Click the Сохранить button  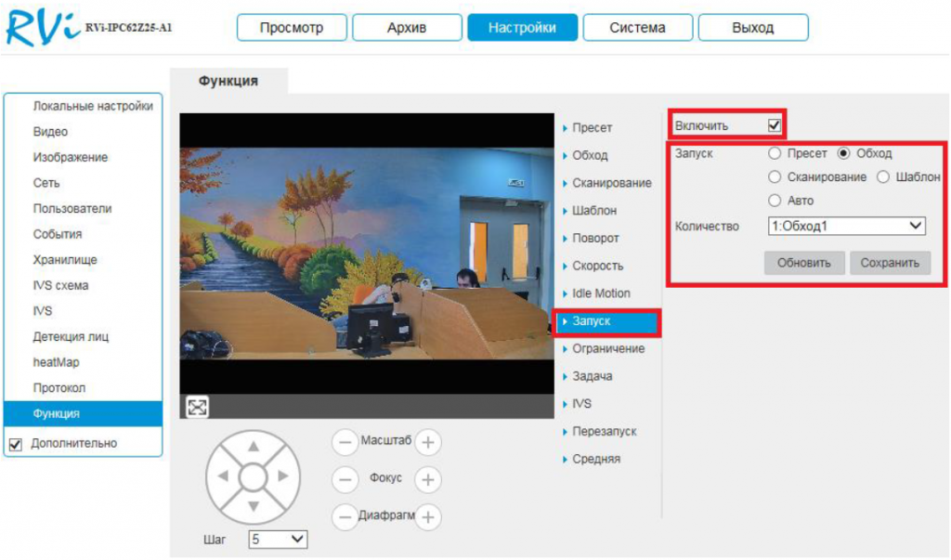[x=889, y=263]
